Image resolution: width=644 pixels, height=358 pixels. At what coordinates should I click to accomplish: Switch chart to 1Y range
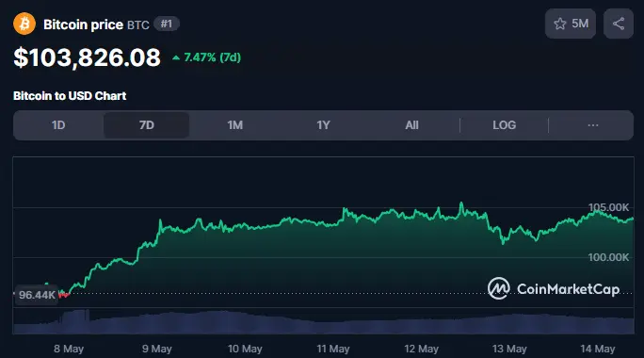pyautogui.click(x=323, y=125)
